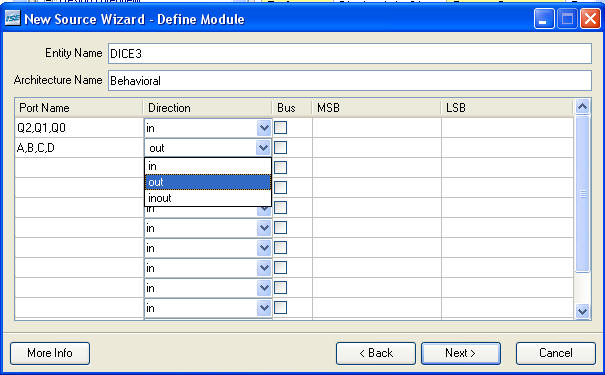Click the Bus column header
Viewport: 605px width, 375px height.
click(292, 108)
